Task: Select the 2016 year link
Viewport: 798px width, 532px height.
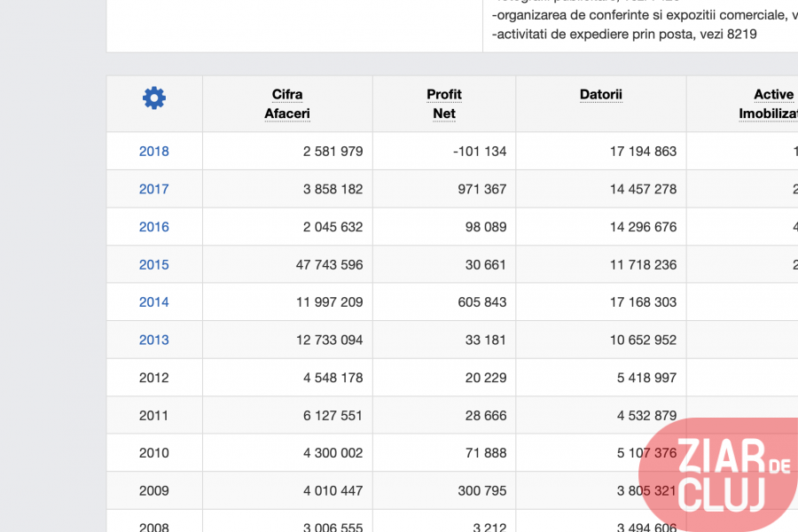Action: (153, 227)
